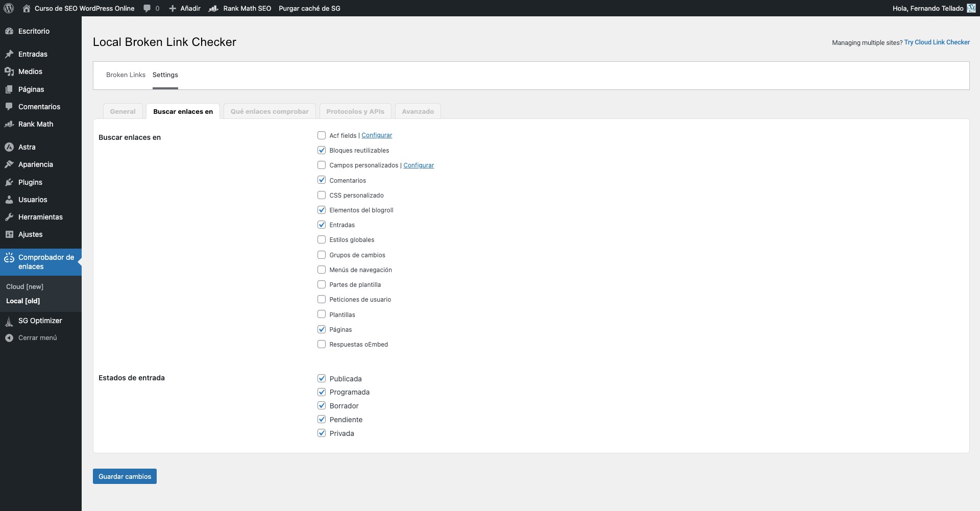This screenshot has height=511, width=980.
Task: Collapse sidebar with Cerrar menú
Action: coord(37,338)
